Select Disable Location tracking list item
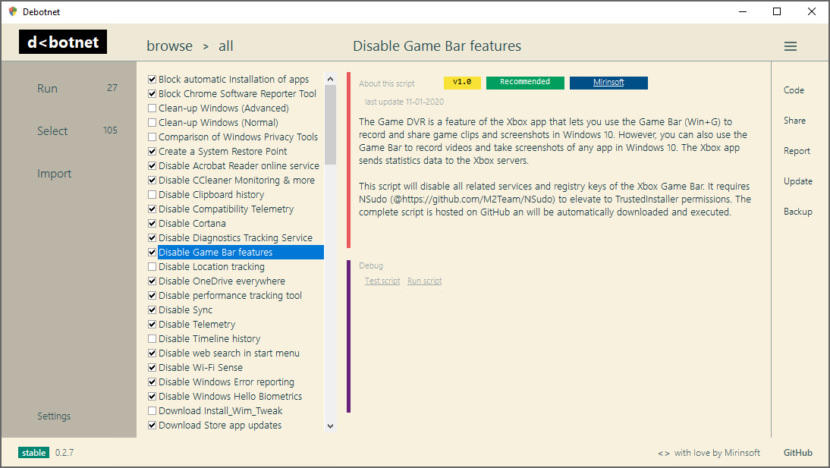 click(x=211, y=267)
